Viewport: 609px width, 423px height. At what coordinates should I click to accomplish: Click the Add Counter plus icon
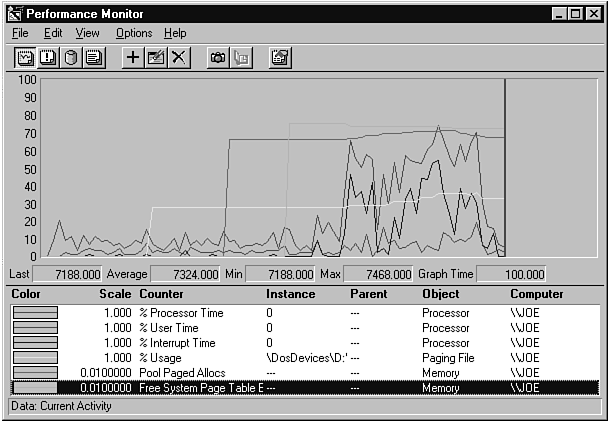coord(132,57)
